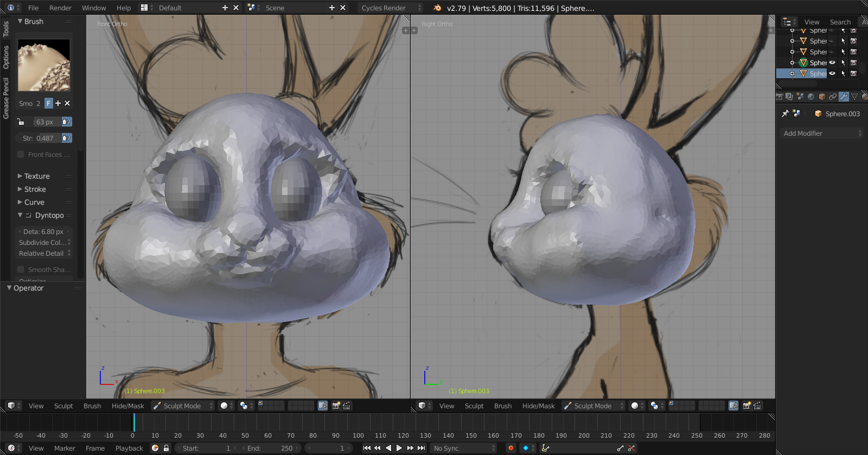Switch to the Options tab
Screen dimensions: 868x455
[5, 57]
